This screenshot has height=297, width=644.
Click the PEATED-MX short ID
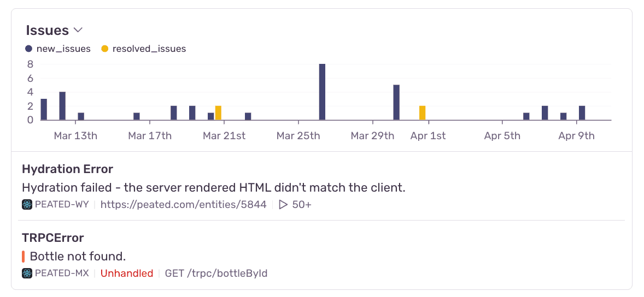[x=61, y=273]
